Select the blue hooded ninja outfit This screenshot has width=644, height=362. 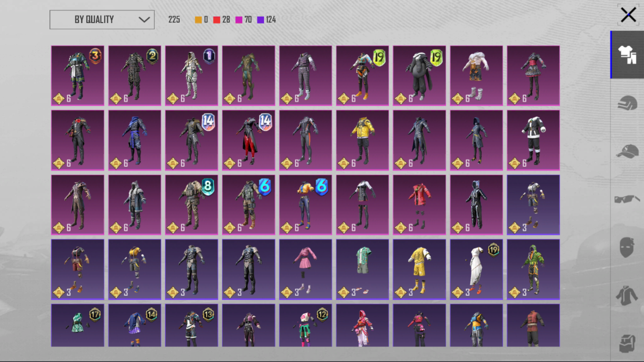point(135,140)
